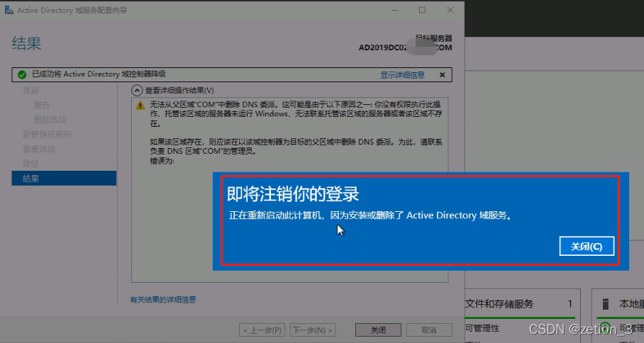Click the green success checkmark icon
This screenshot has width=644, height=343.
click(22, 74)
